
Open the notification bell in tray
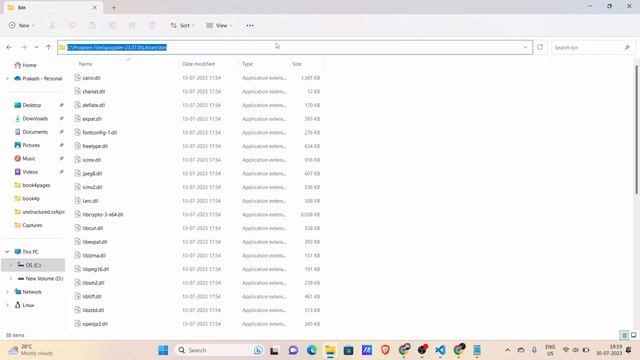tap(629, 350)
